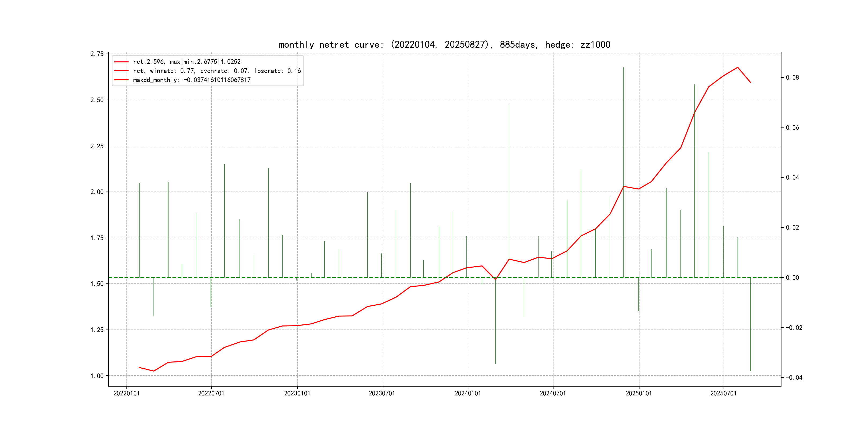
Task: Click the 0.08 right axis tick label
Action: coord(792,77)
